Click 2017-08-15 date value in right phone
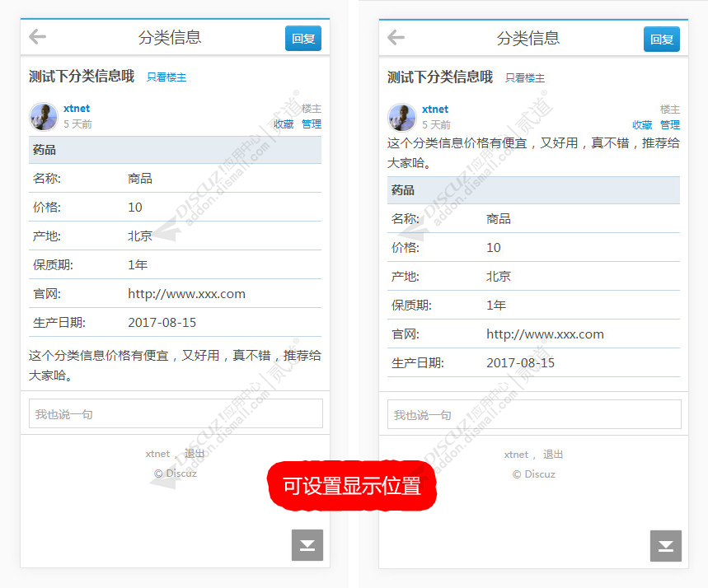The height and width of the screenshot is (588, 708). [x=521, y=363]
